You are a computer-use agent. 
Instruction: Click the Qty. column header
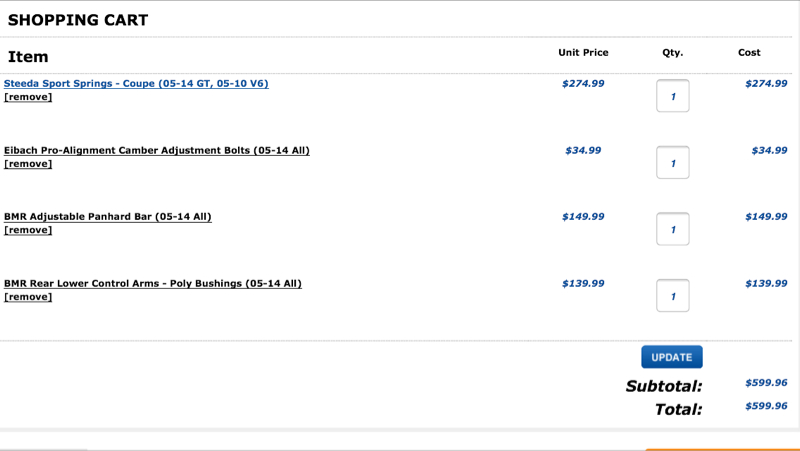(x=672, y=53)
